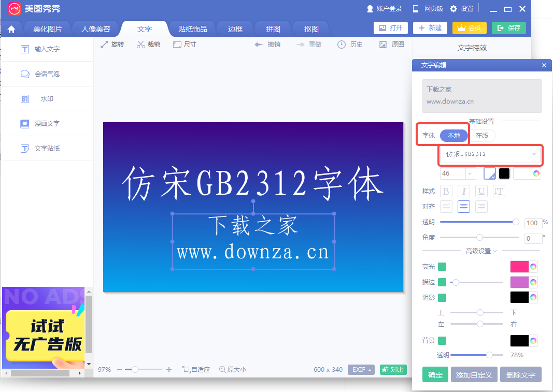Open the 抠图 tab
553x392 pixels.
click(x=311, y=30)
